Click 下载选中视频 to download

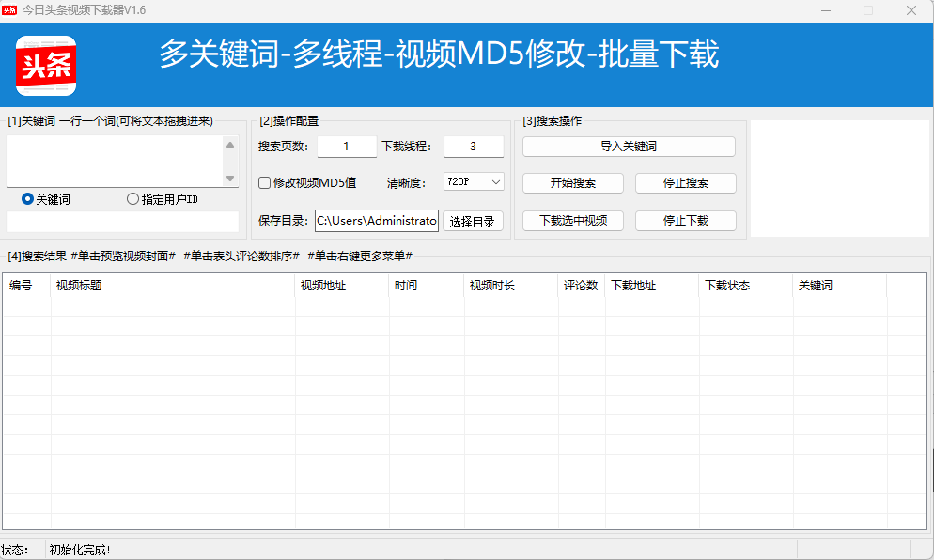(x=572, y=221)
